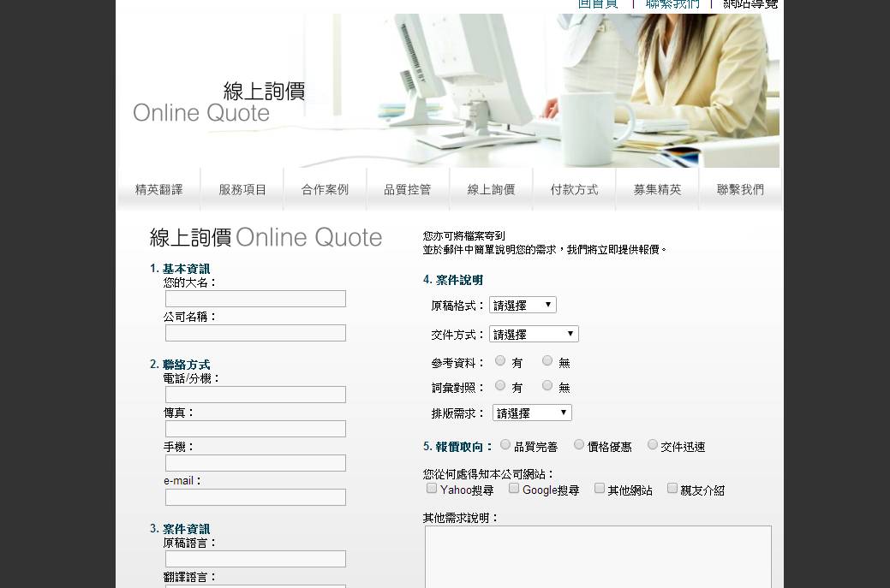Focus the e-mail text field

(255, 497)
